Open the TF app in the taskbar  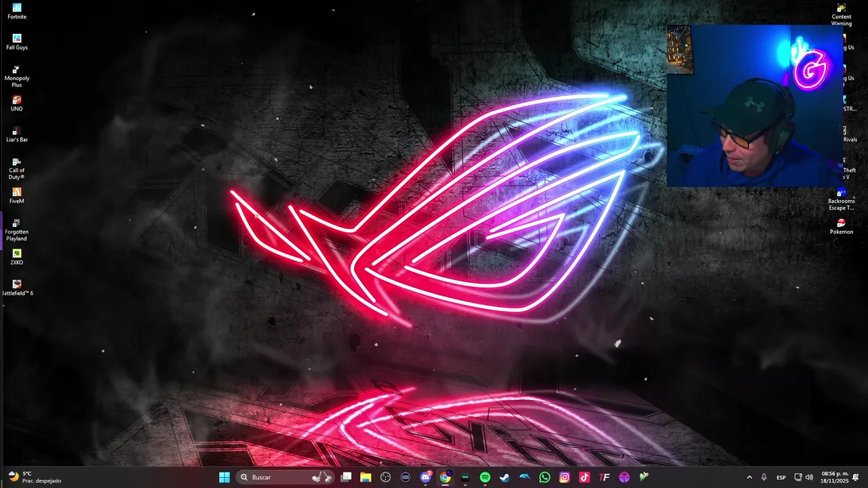pos(604,477)
